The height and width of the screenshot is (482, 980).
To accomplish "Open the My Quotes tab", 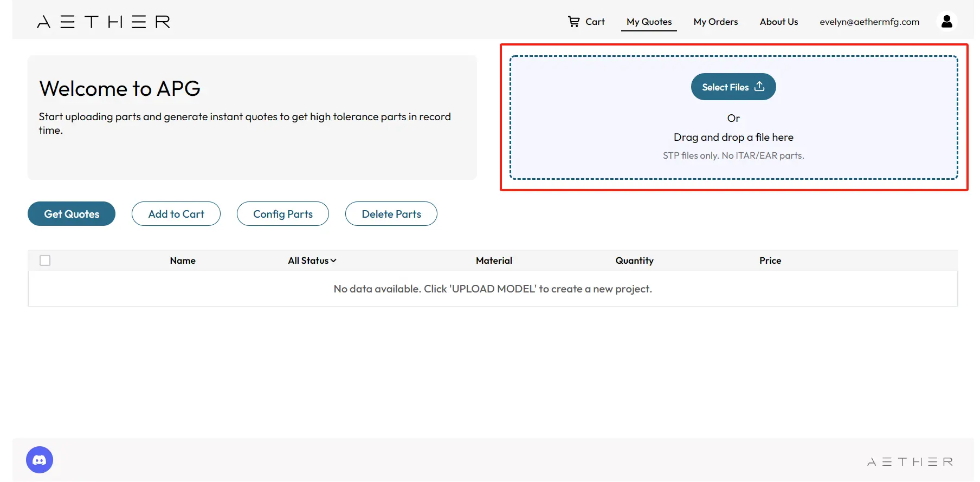I will [x=649, y=22].
